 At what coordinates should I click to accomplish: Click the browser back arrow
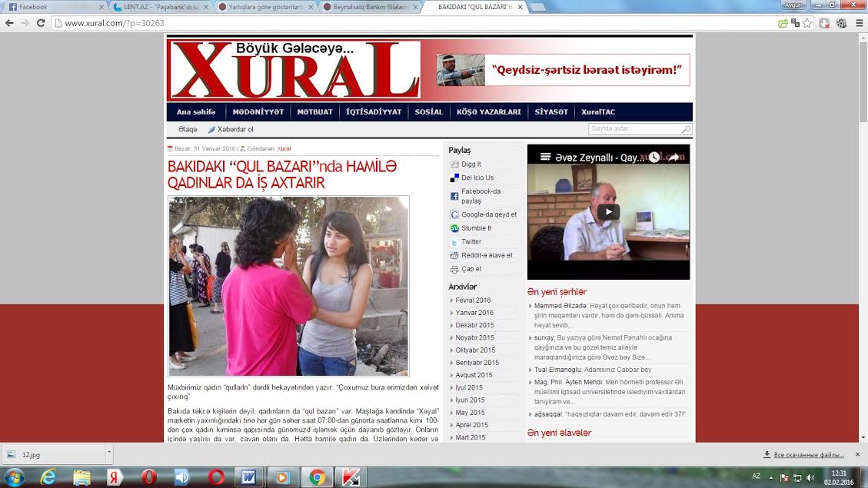[9, 23]
